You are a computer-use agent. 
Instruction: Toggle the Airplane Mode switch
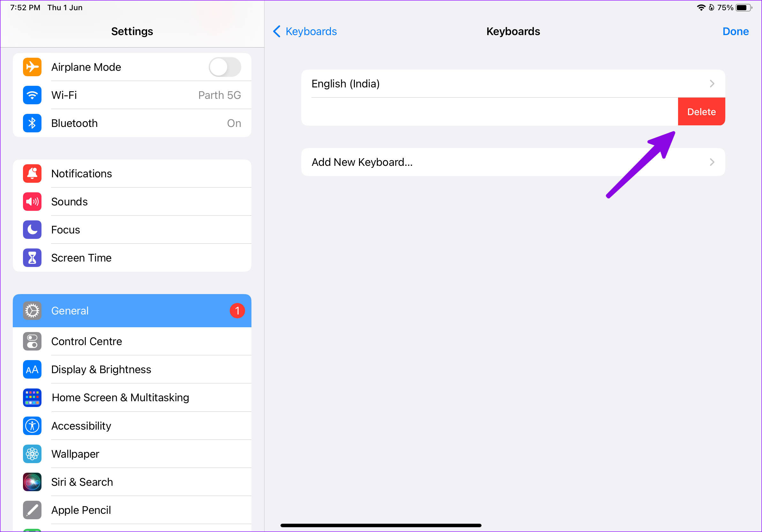[x=225, y=67]
